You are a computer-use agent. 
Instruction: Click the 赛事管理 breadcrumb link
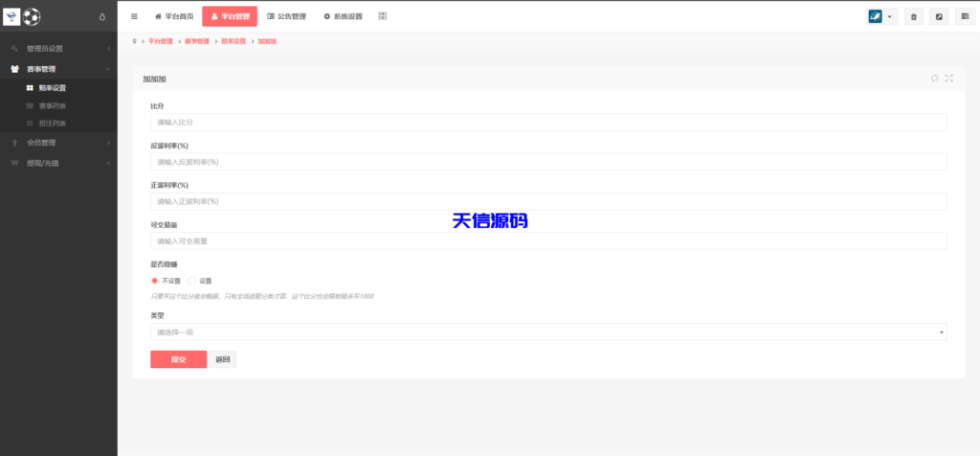[x=197, y=41]
